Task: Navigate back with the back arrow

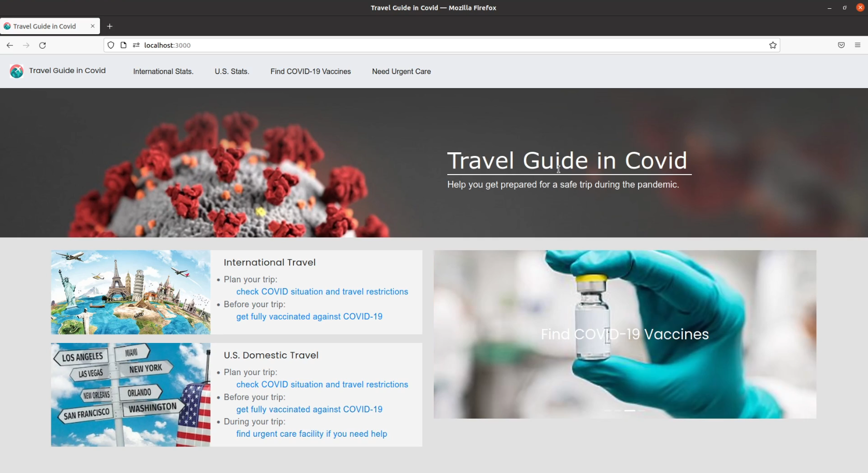Action: 9,45
